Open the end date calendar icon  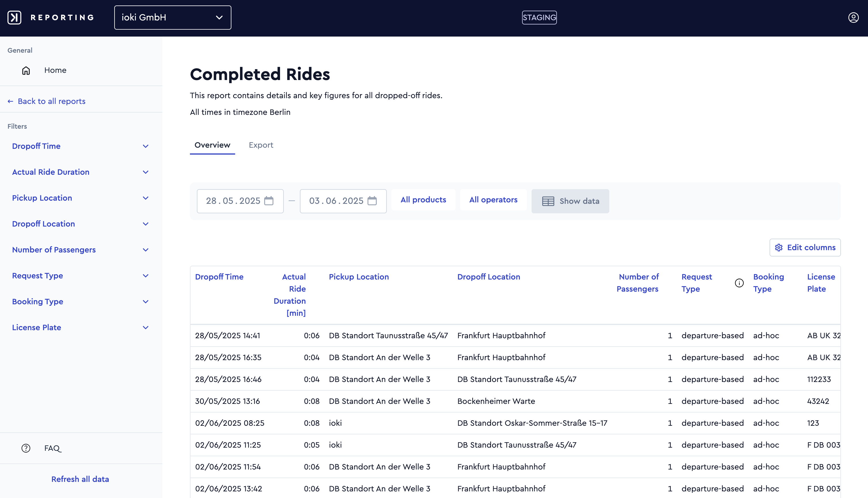coord(372,201)
